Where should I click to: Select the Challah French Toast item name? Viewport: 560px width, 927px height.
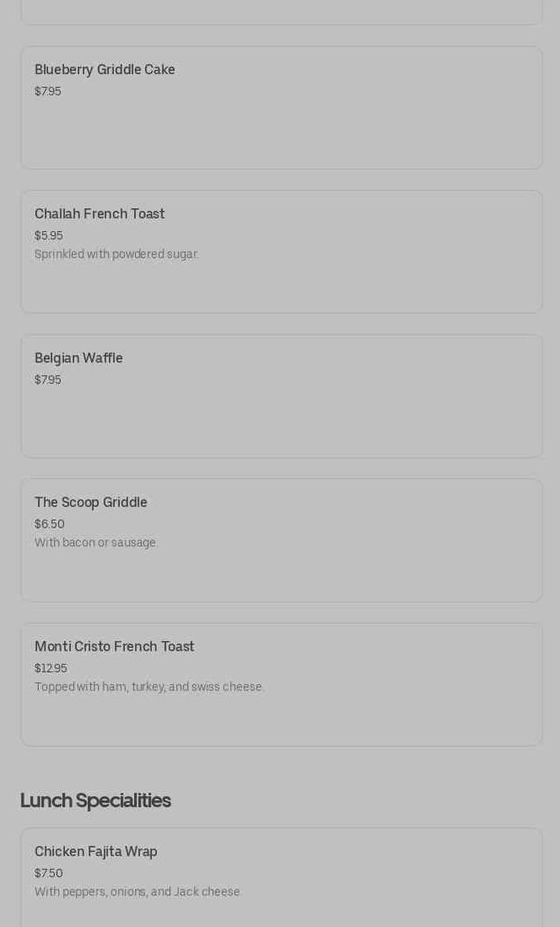(100, 214)
